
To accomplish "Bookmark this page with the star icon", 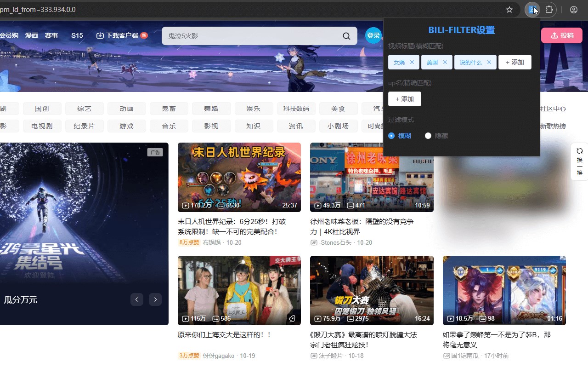I will [509, 10].
